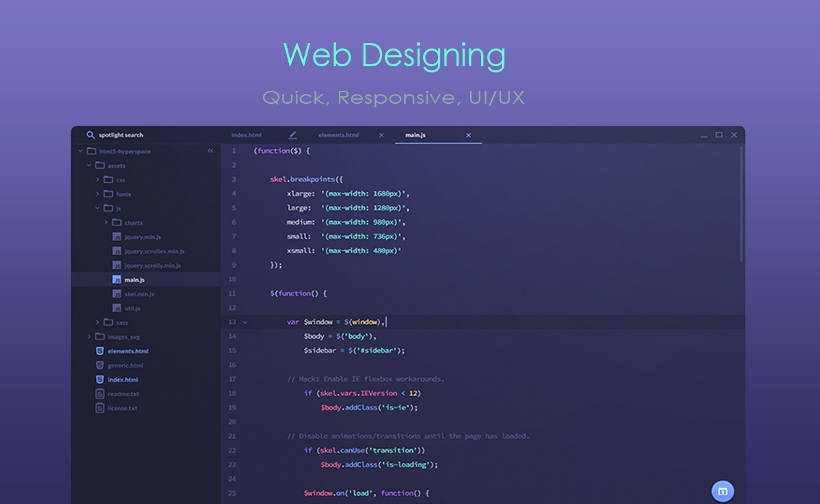Collapse the assets folder
The height and width of the screenshot is (504, 820).
tap(89, 165)
